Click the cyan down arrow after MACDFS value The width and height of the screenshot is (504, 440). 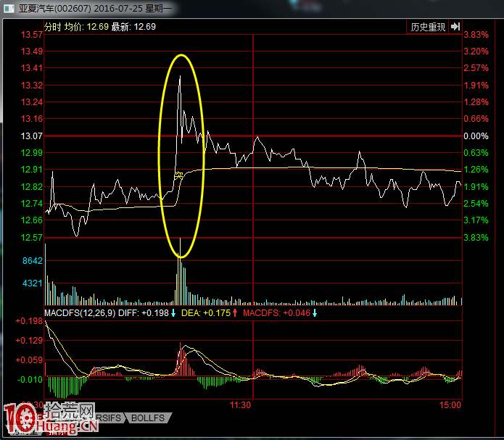click(x=315, y=312)
